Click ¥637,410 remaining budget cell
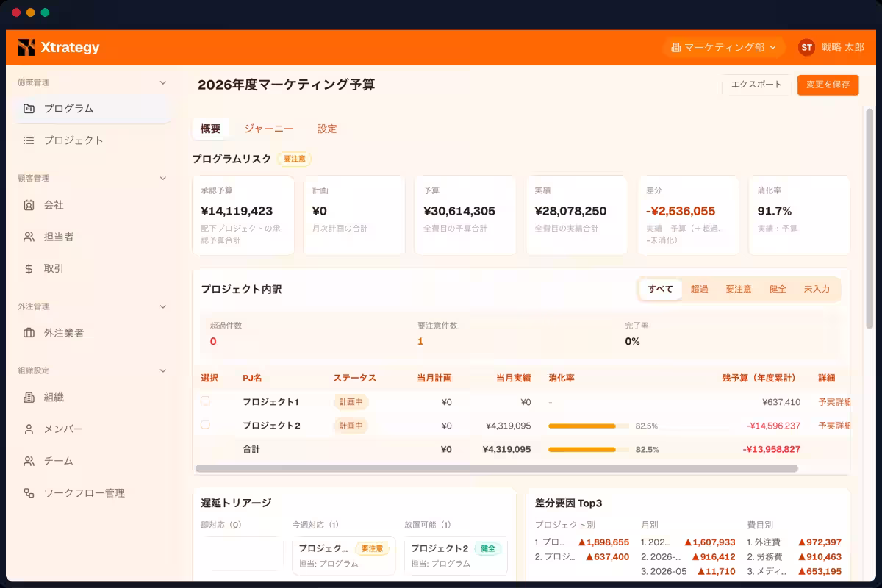 coord(781,402)
